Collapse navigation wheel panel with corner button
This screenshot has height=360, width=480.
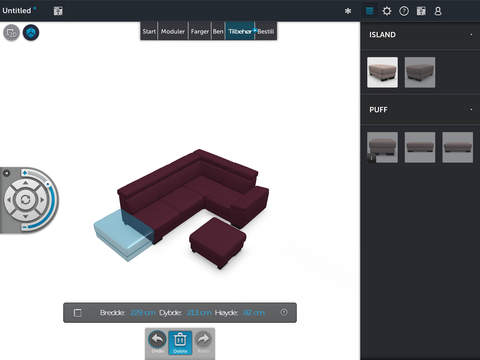tap(6, 173)
